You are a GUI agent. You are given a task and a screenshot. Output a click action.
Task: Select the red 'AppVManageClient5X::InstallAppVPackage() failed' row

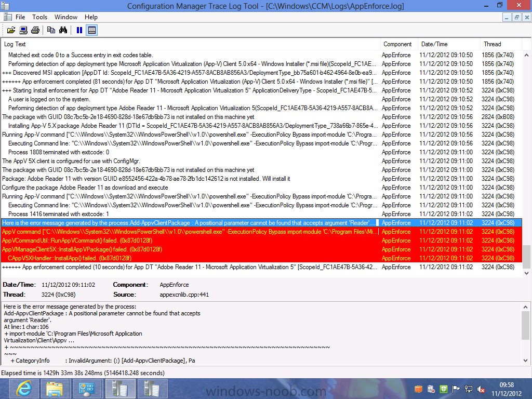pos(261,249)
